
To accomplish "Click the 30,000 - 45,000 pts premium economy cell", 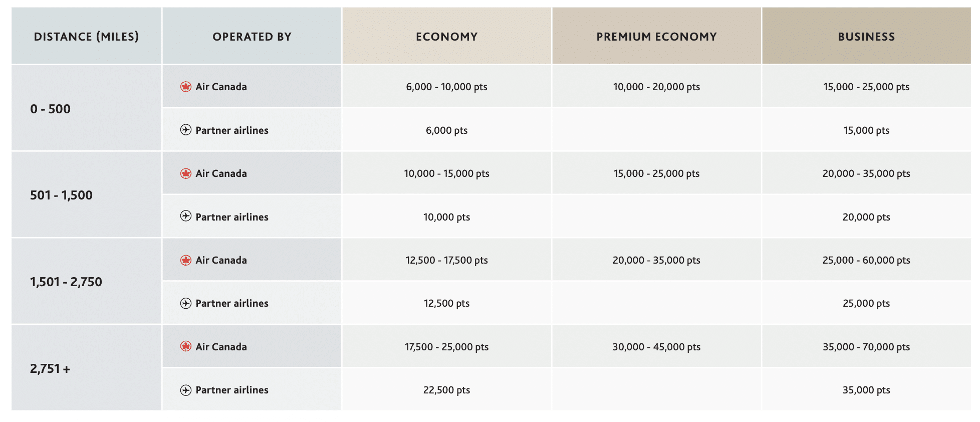I will point(656,347).
